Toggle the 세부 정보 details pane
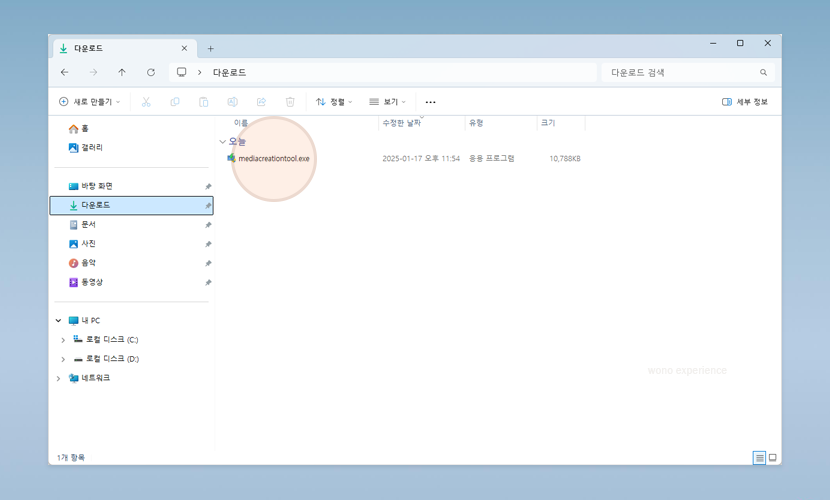 point(745,102)
